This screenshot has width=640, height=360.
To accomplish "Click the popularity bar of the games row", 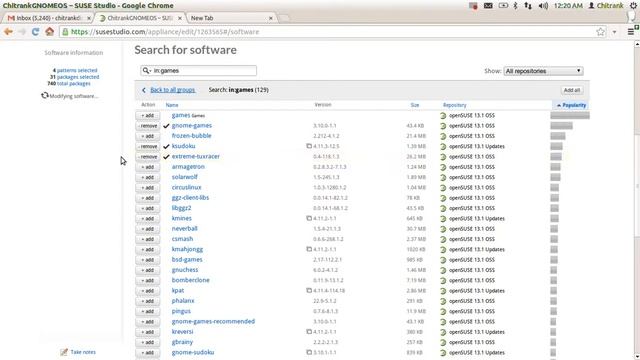I will pos(570,116).
